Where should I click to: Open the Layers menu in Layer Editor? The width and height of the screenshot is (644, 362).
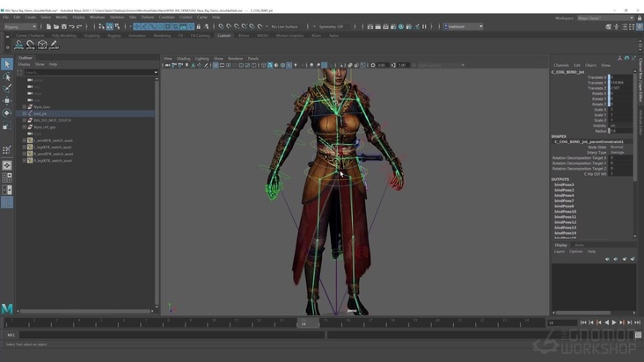tap(560, 251)
